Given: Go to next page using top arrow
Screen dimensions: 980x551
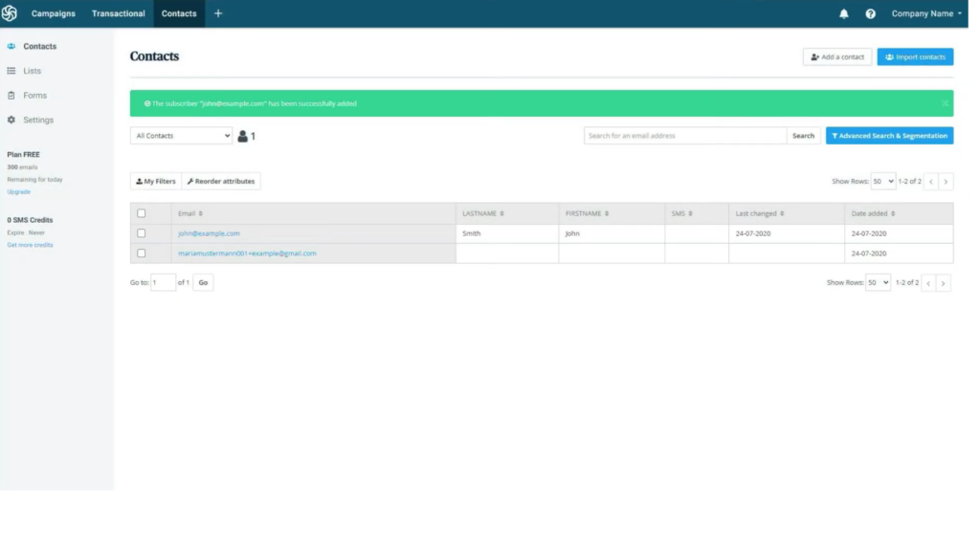Looking at the screenshot, I should [x=946, y=181].
